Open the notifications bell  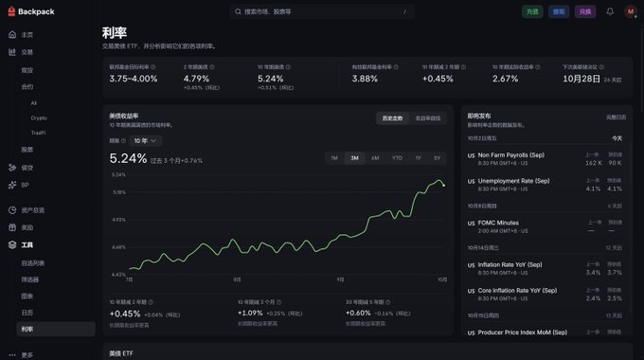(610, 11)
